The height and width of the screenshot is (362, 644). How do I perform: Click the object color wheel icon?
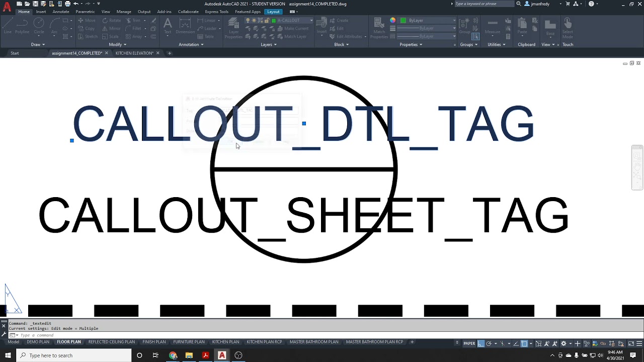point(393,21)
